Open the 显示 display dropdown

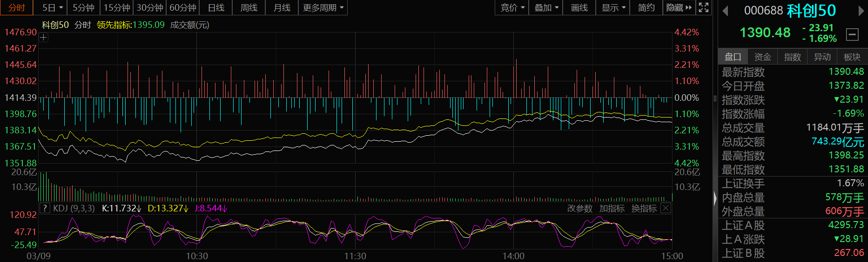[x=613, y=8]
